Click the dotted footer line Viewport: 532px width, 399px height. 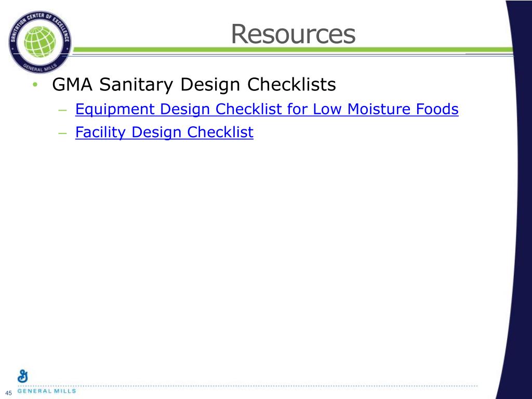[248, 386]
